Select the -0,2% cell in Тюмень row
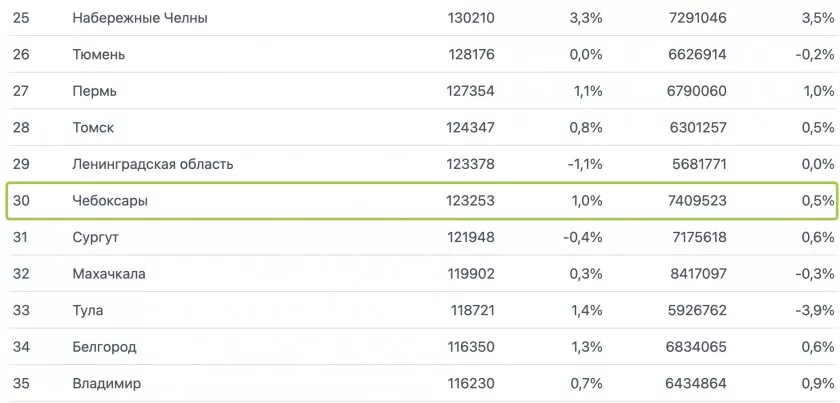Screen dimensions: 840x403 [x=815, y=55]
